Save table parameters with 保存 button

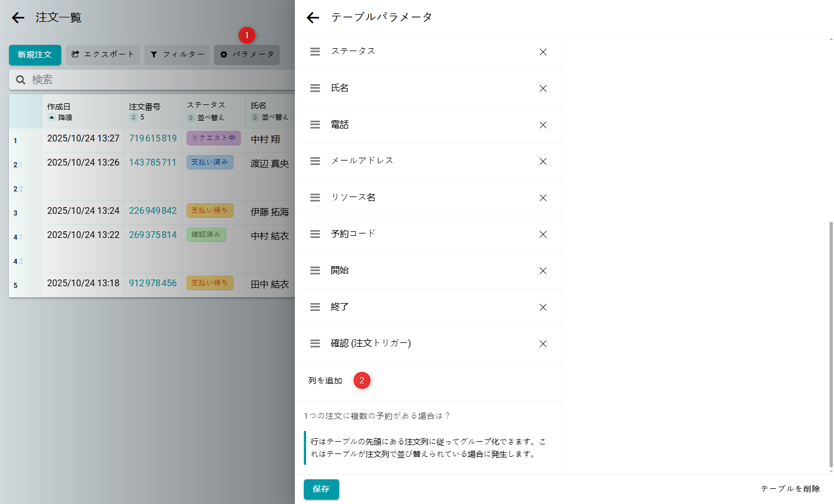pos(321,489)
